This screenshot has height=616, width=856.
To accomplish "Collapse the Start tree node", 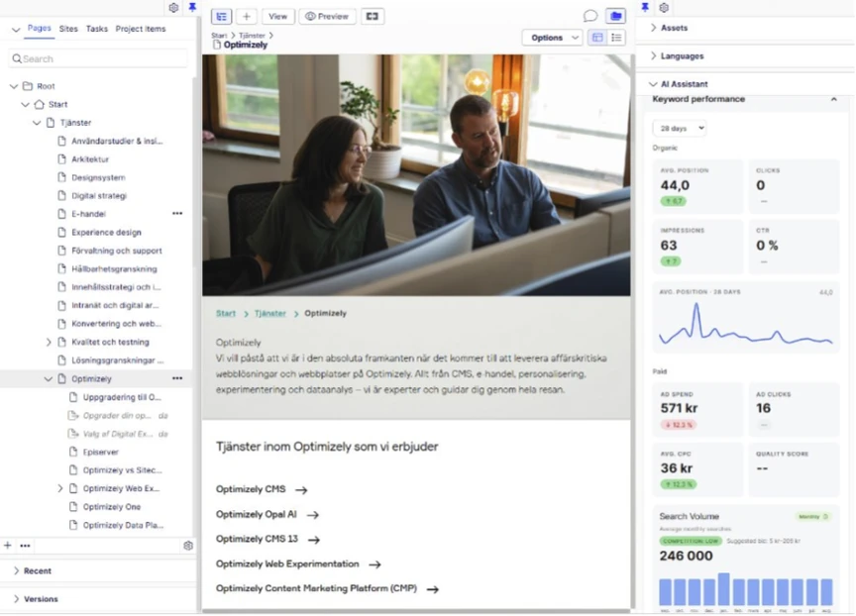I will (x=25, y=104).
